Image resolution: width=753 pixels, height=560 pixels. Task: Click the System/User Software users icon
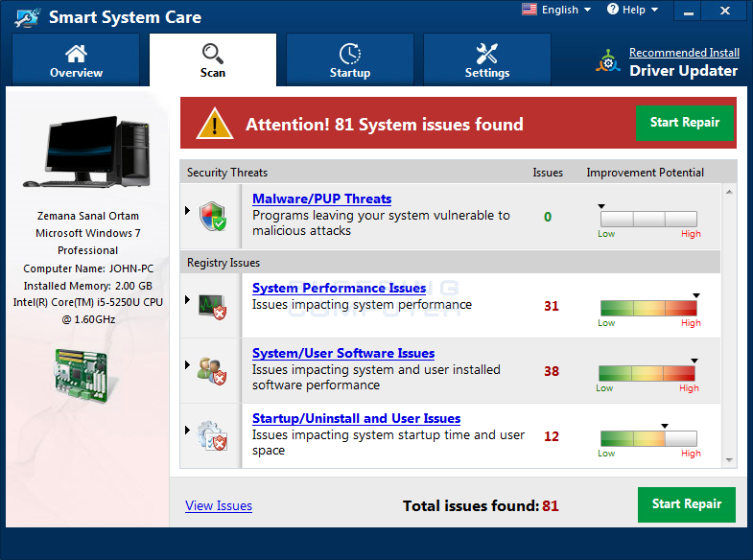pyautogui.click(x=212, y=370)
